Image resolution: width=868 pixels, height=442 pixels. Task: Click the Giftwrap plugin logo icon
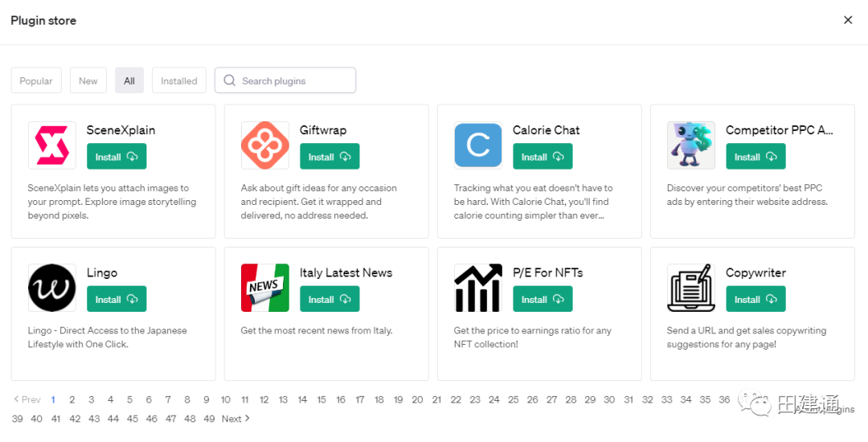264,145
